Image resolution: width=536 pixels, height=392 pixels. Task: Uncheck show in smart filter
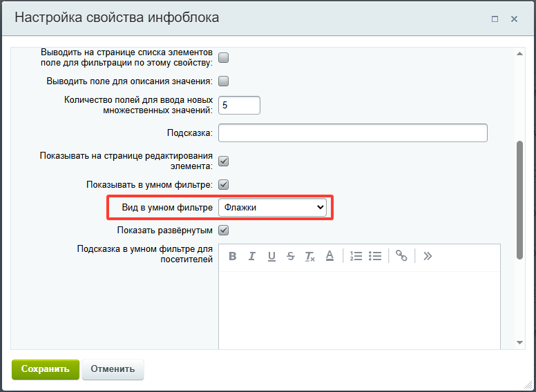[x=224, y=185]
